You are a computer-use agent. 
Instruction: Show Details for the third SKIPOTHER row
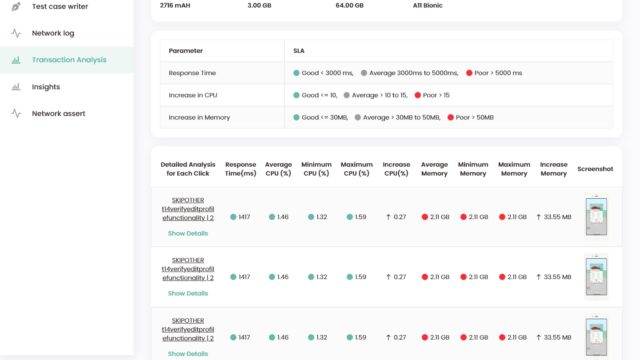[x=188, y=354]
